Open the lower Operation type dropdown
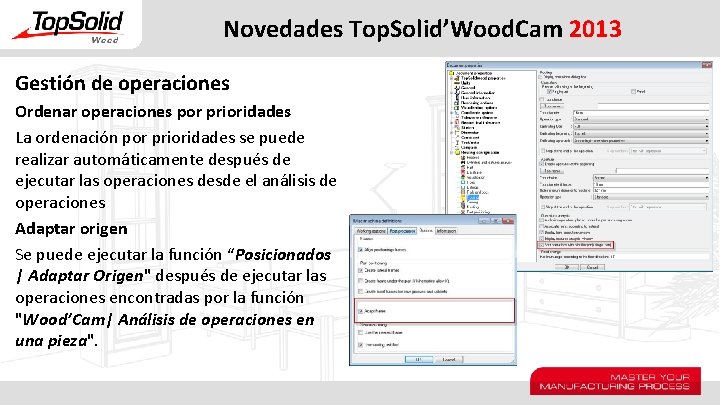This screenshot has height=405, width=720. click(x=651, y=197)
